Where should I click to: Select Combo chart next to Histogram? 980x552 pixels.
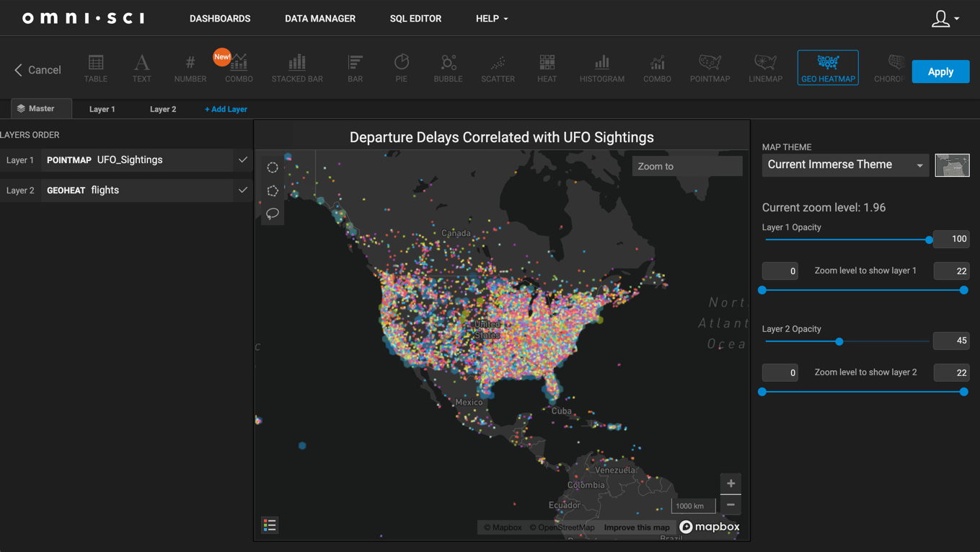[x=657, y=69]
